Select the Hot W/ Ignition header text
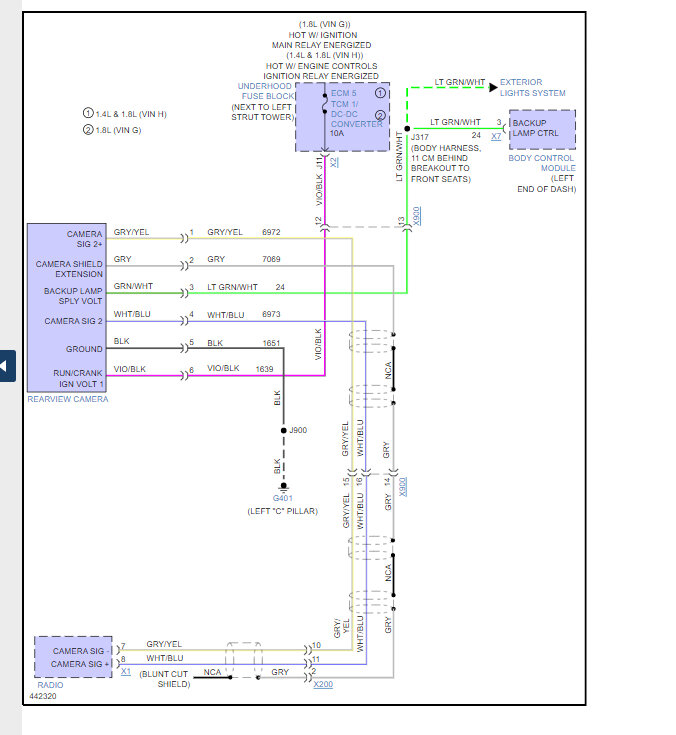The image size is (676, 735). point(323,35)
